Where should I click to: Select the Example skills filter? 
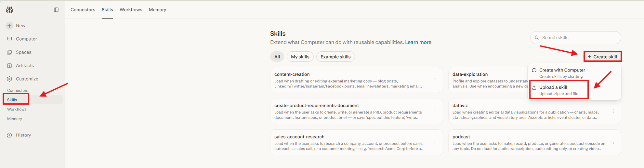335,57
